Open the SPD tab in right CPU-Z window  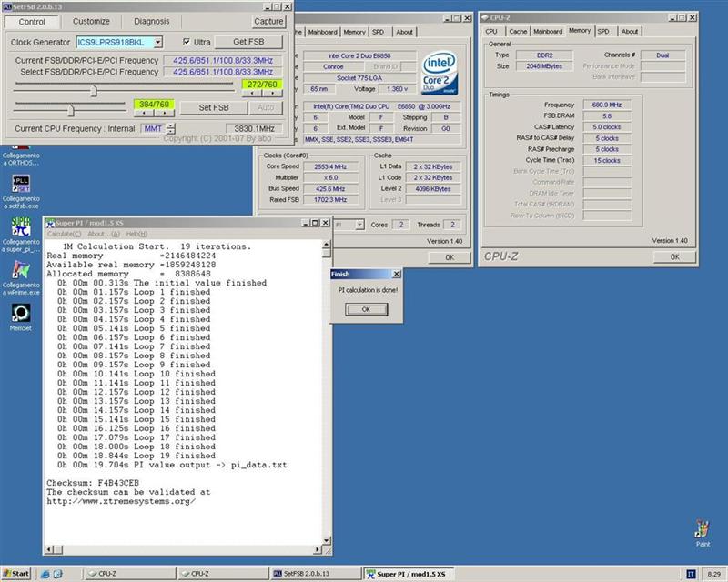click(x=603, y=32)
